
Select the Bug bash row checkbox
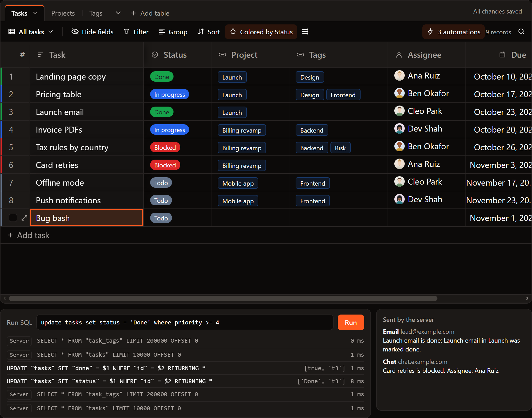[13, 218]
